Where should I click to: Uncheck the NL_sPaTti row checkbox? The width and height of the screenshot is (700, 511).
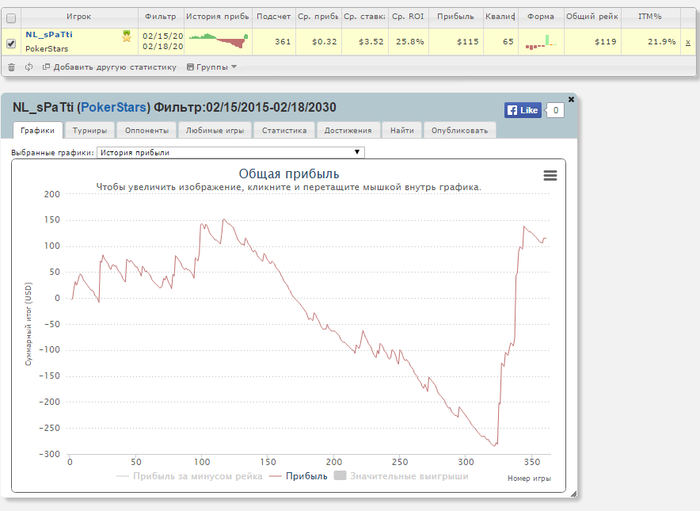tap(11, 43)
